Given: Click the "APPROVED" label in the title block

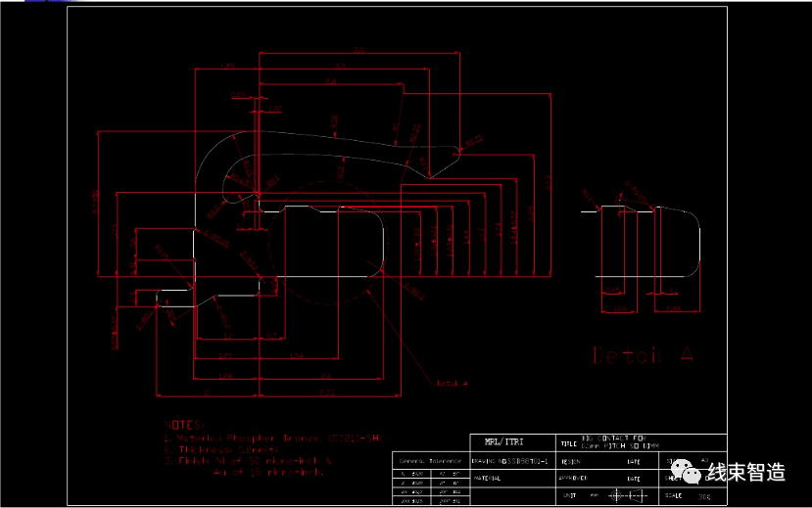Looking at the screenshot, I should click(x=573, y=478).
